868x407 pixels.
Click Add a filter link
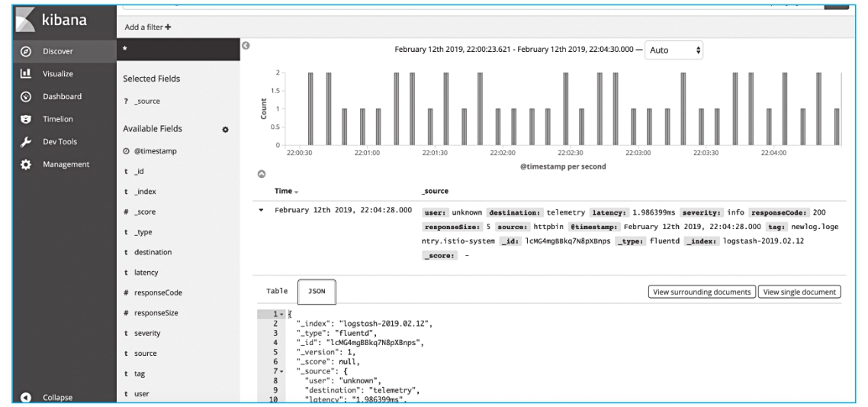tap(148, 27)
